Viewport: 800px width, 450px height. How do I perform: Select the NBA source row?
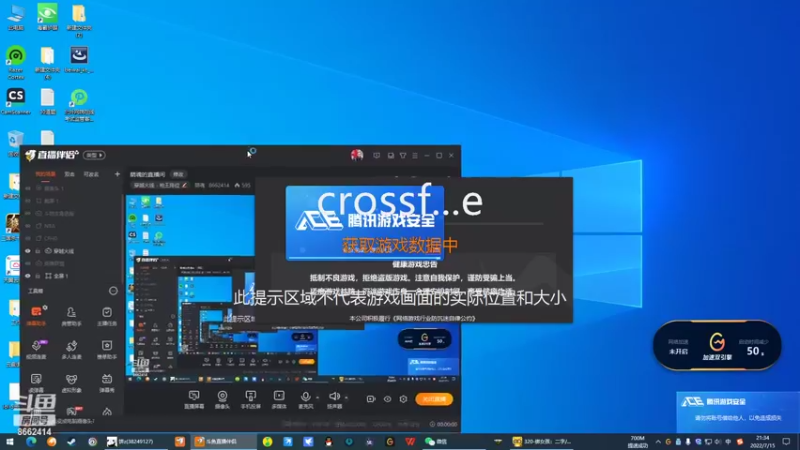coord(73,226)
